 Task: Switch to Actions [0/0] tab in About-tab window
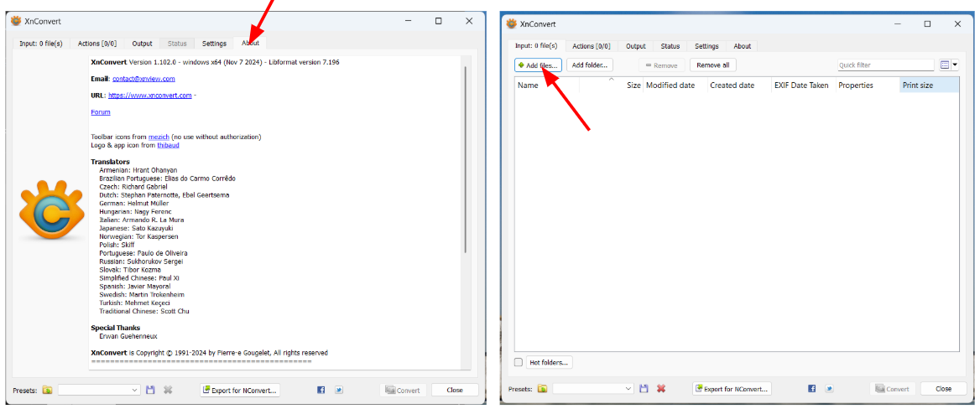pos(96,44)
